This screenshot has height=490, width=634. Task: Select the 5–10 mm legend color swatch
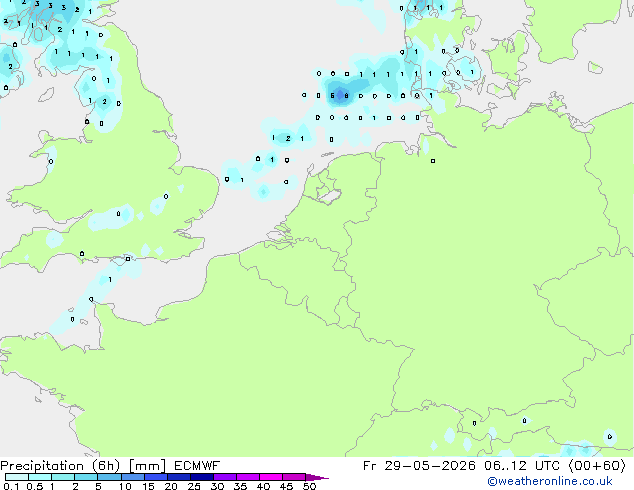pos(109,477)
